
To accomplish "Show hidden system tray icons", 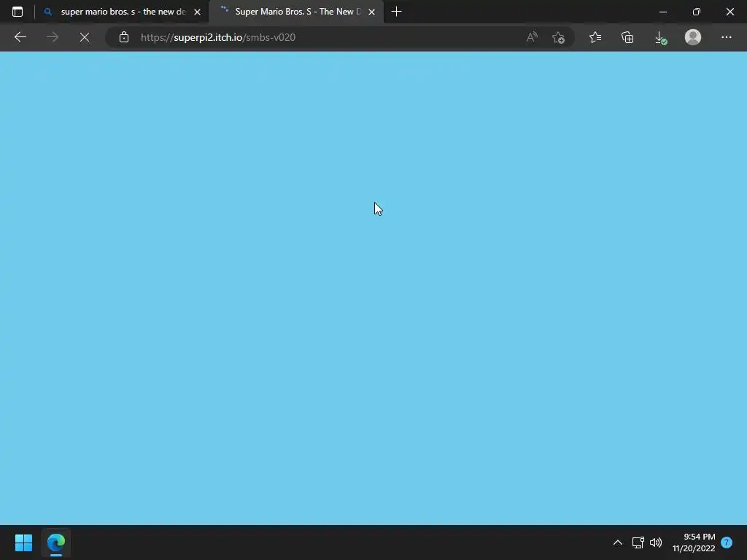I will [x=617, y=542].
